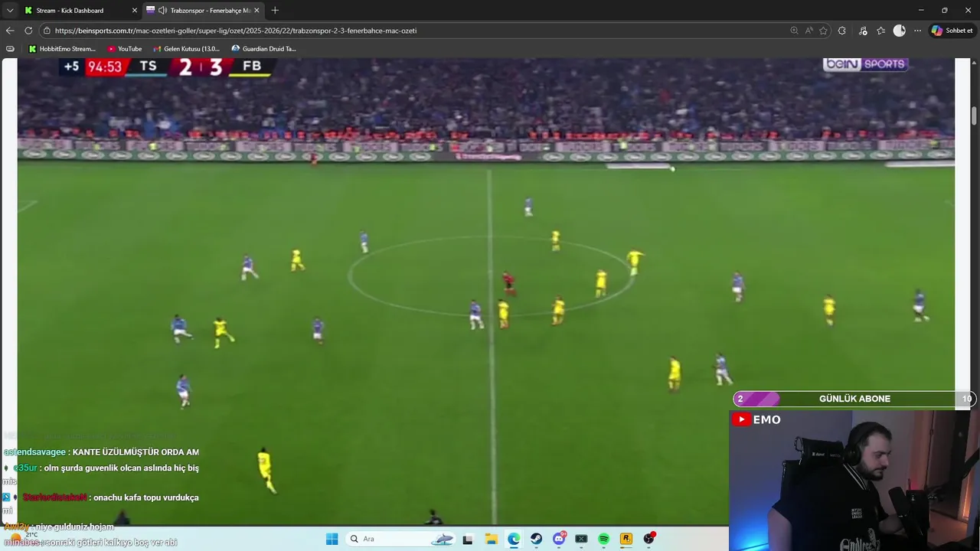
Task: Open the Sohbet et Copilot button
Action: click(x=952, y=31)
